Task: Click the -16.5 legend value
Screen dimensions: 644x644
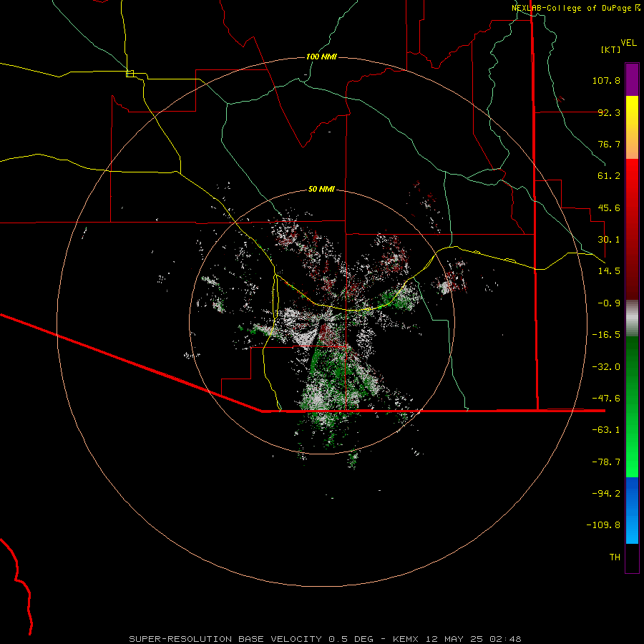Action: click(x=606, y=335)
